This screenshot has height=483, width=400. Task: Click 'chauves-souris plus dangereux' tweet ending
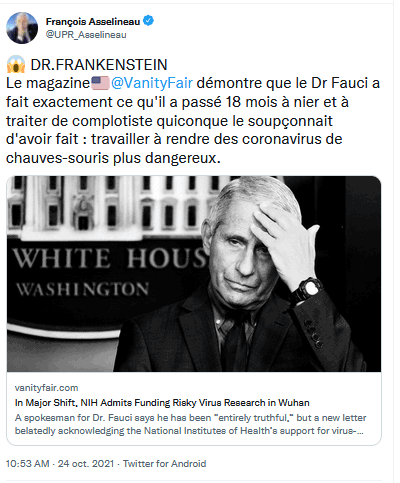113,158
